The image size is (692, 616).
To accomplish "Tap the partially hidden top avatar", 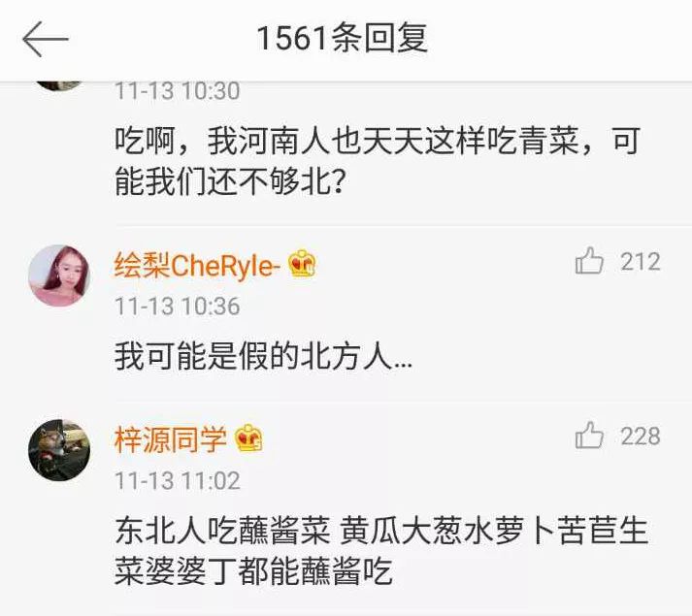I will tap(59, 85).
